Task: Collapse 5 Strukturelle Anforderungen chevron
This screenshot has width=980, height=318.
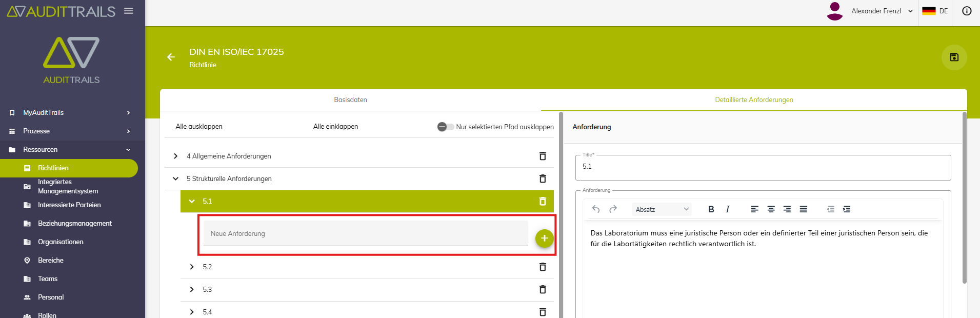Action: (176, 178)
